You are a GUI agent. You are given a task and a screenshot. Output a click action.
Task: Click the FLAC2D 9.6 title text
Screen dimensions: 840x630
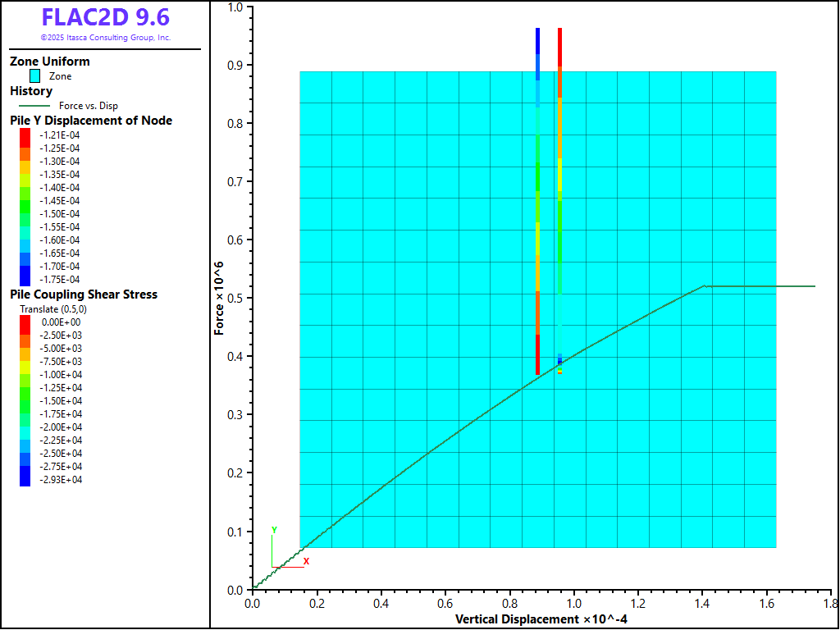pyautogui.click(x=105, y=17)
